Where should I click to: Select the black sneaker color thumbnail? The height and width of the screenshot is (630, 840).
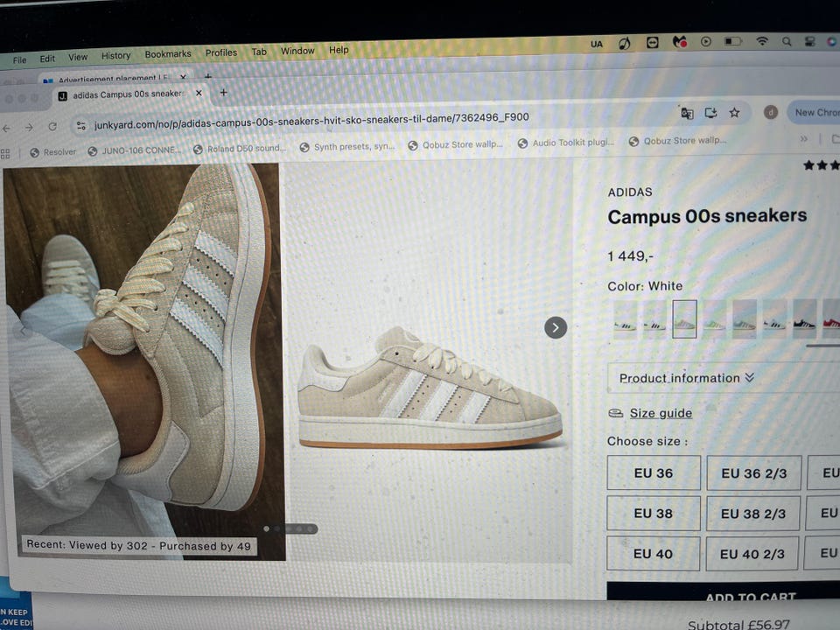click(x=804, y=318)
